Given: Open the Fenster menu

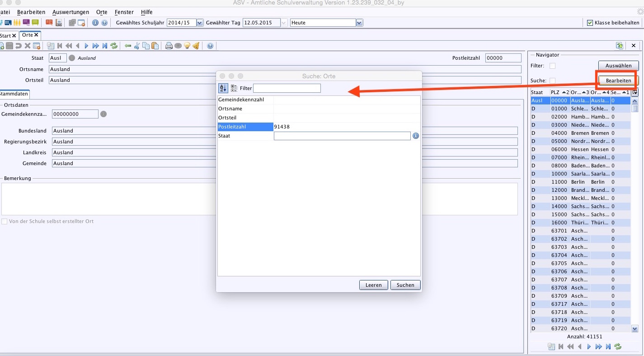Looking at the screenshot, I should 124,12.
